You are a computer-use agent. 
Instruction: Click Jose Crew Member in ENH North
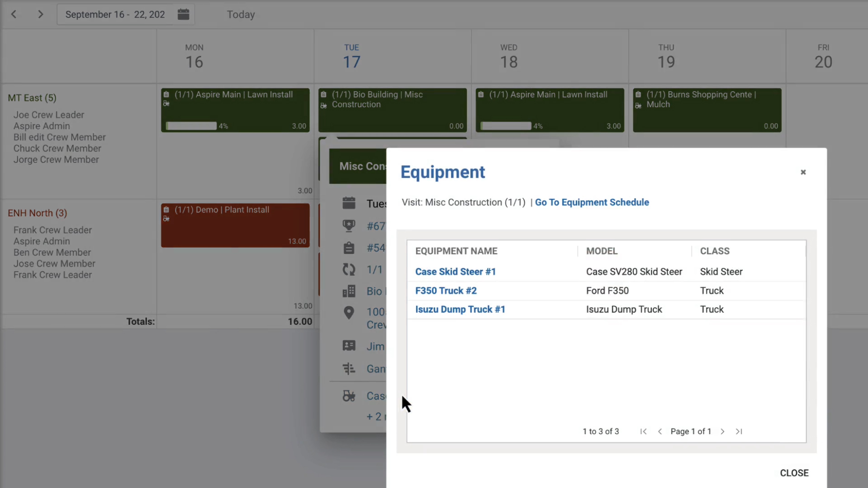54,264
